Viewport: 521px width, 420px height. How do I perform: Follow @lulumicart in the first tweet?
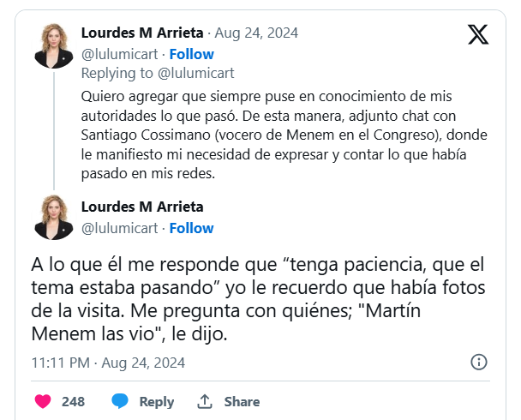pyautogui.click(x=191, y=54)
